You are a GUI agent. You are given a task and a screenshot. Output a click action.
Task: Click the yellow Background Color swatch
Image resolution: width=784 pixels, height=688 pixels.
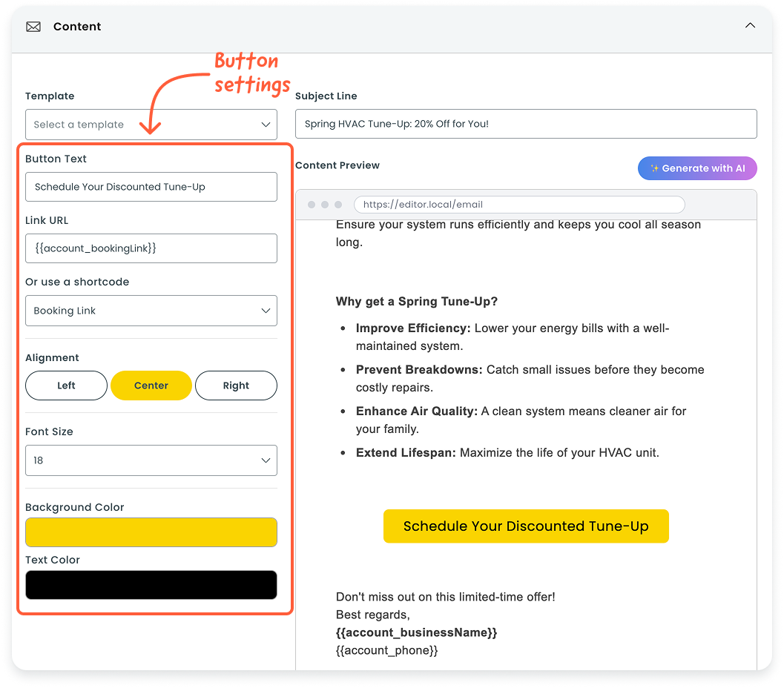151,532
